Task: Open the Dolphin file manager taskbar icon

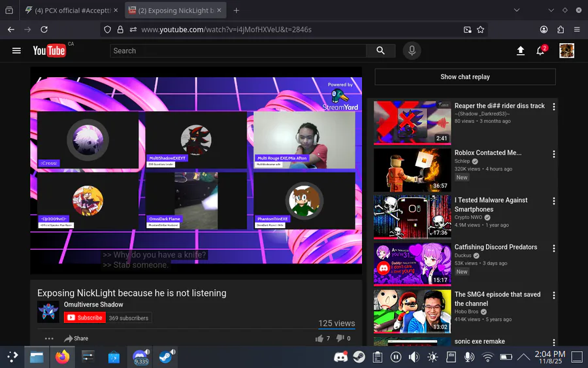Action: [37, 357]
